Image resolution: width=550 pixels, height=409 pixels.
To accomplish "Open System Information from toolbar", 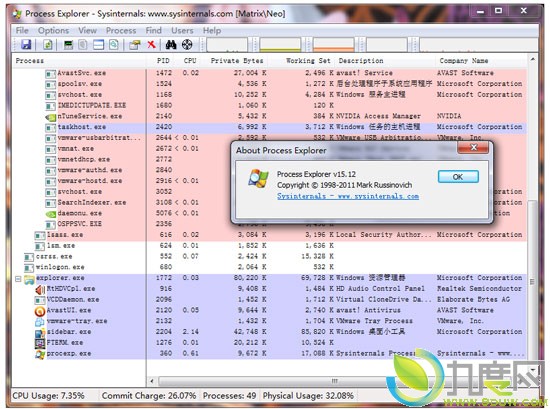I will pyautogui.click(x=68, y=45).
